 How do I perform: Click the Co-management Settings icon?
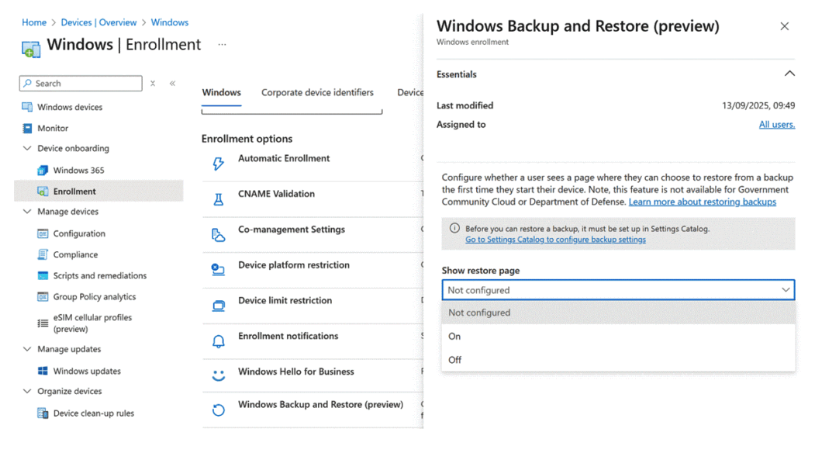coord(218,235)
